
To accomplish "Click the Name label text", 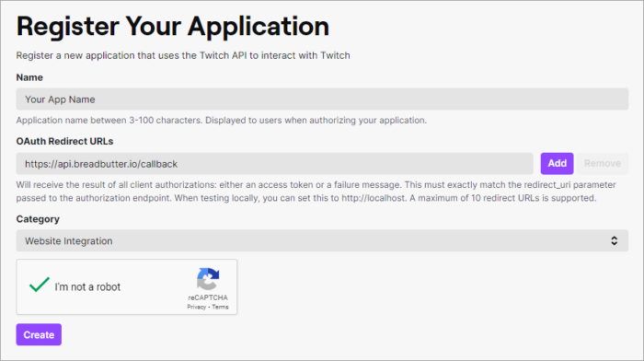I will pyautogui.click(x=29, y=77).
